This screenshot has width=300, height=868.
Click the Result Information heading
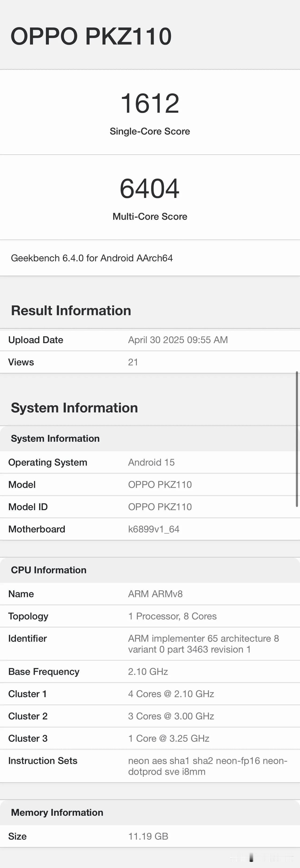(71, 311)
